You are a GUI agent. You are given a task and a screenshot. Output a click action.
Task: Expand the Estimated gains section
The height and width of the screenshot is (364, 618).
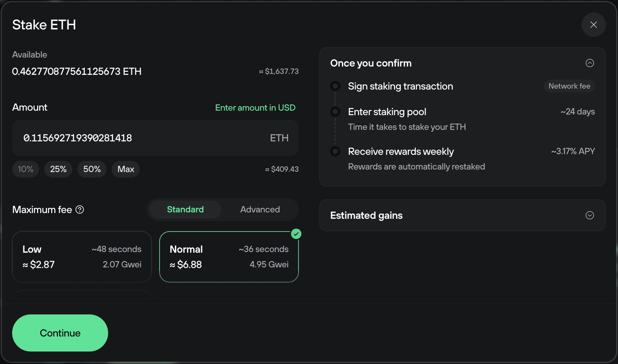590,215
